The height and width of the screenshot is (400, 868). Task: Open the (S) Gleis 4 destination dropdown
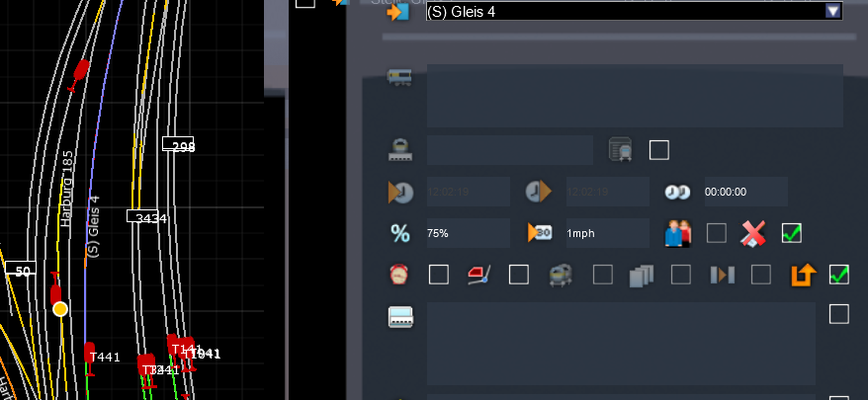634,11
